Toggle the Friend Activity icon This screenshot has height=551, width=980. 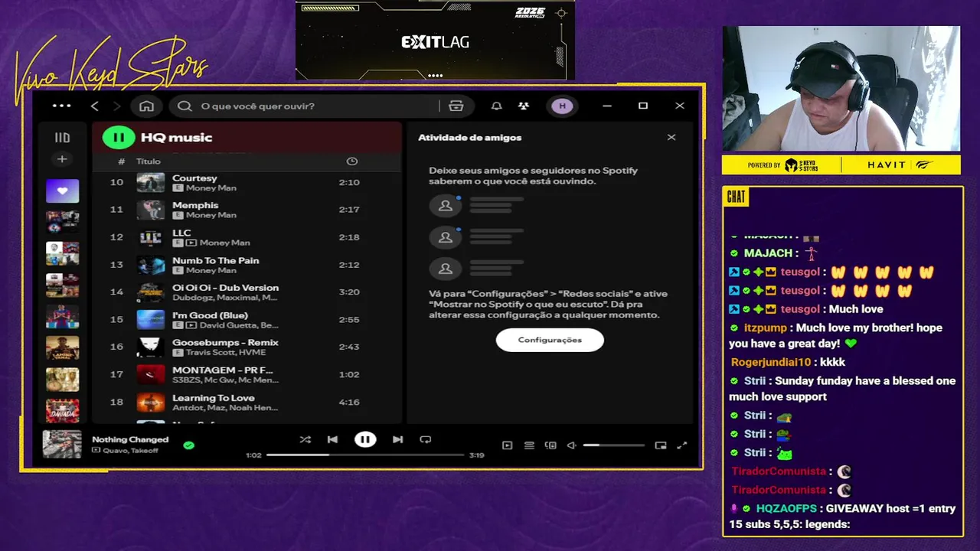[524, 106]
